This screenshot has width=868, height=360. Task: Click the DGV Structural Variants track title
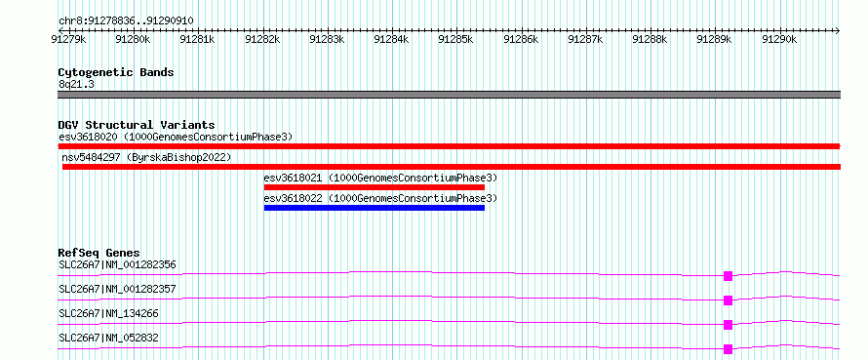137,125
